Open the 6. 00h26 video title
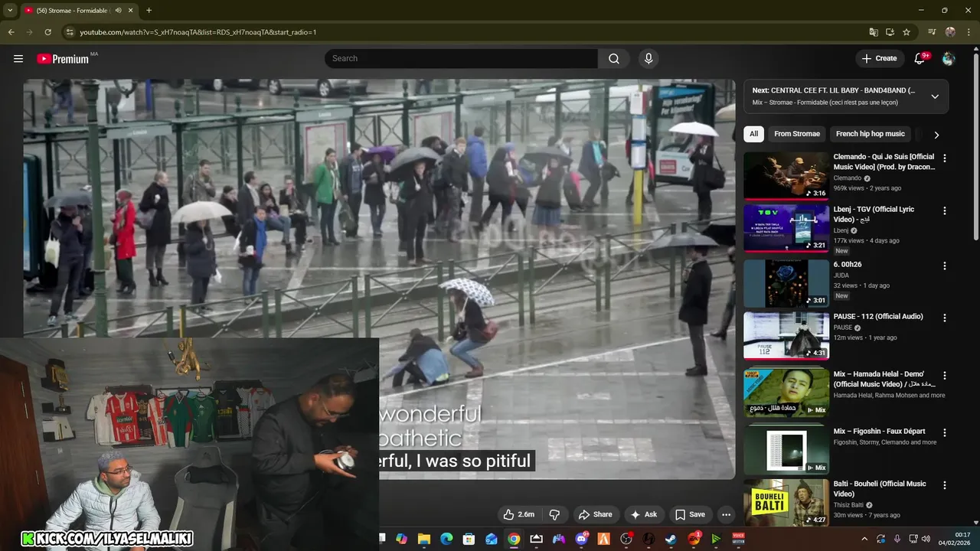980x551 pixels. click(848, 265)
